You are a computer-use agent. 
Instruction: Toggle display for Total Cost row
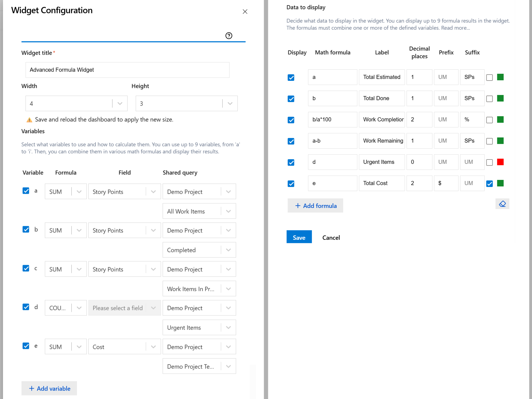[x=291, y=184]
